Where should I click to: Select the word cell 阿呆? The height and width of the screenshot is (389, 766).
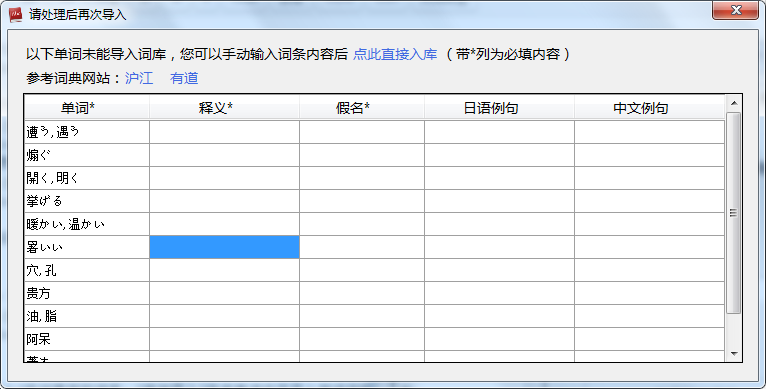coord(87,339)
